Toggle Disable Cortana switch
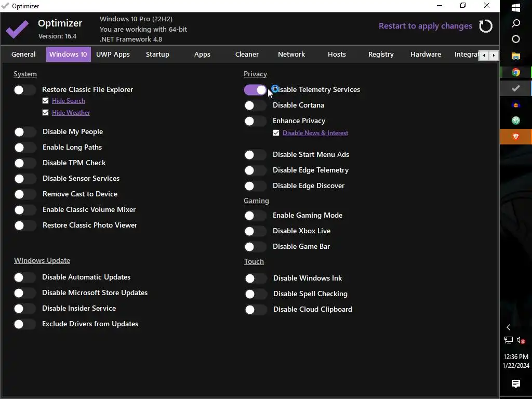This screenshot has width=532, height=399. (x=255, y=105)
